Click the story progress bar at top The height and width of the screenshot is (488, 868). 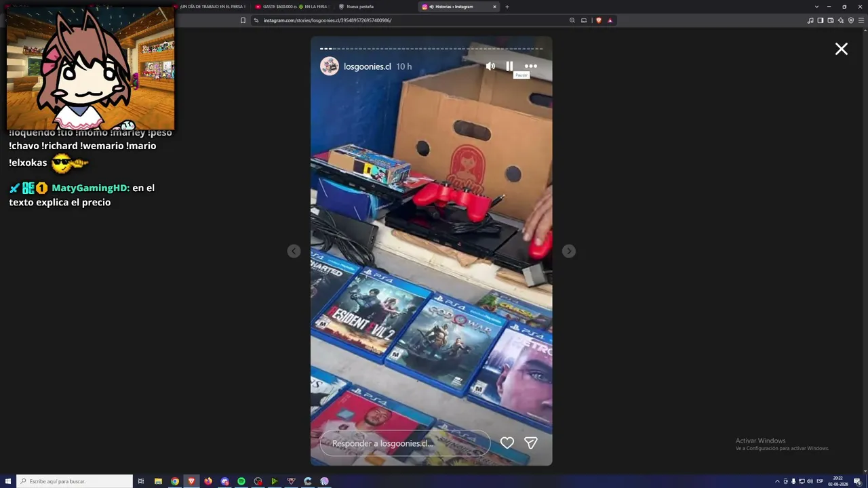[431, 49]
